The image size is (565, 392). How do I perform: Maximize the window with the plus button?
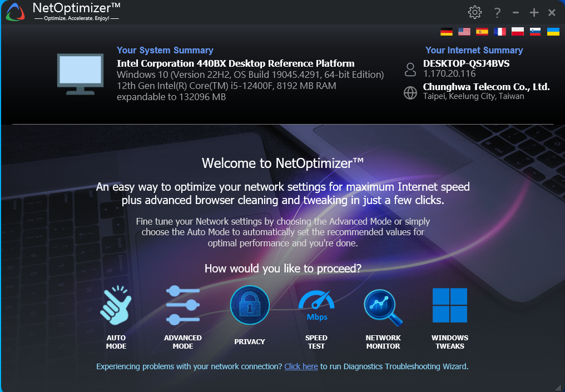[534, 13]
